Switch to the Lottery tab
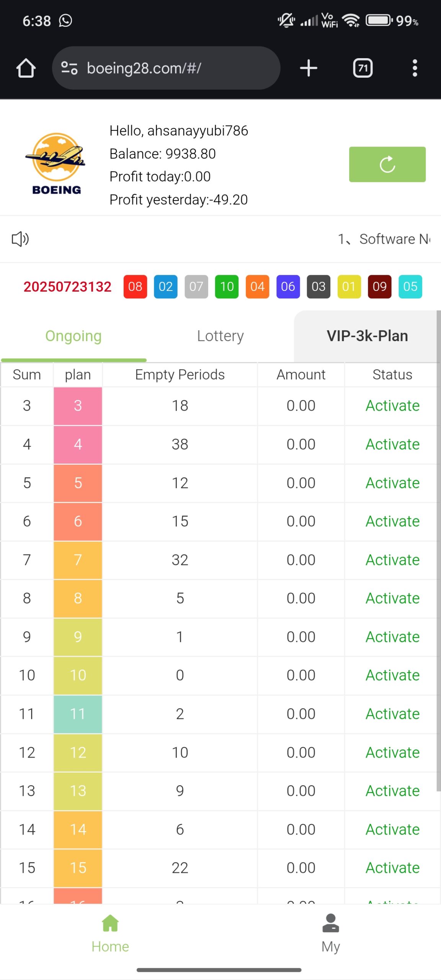This screenshot has height=980, width=441. coord(220,336)
